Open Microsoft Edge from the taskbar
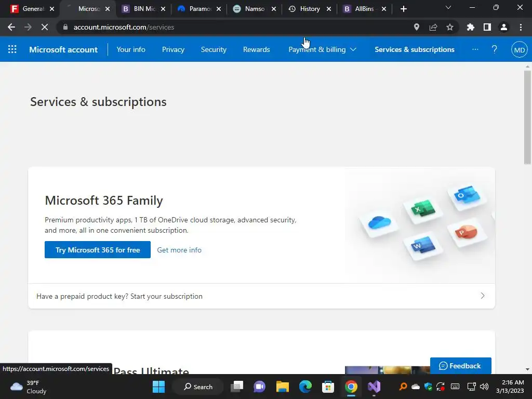 point(305,387)
